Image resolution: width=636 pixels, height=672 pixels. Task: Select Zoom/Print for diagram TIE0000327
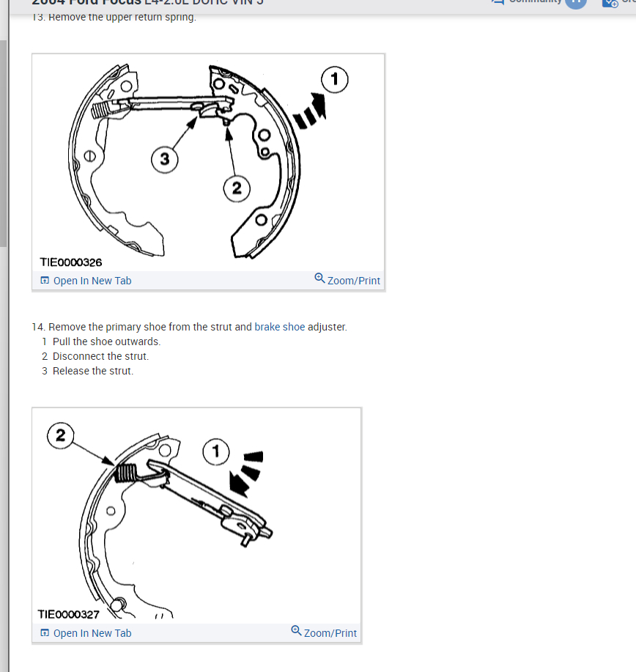coord(330,633)
